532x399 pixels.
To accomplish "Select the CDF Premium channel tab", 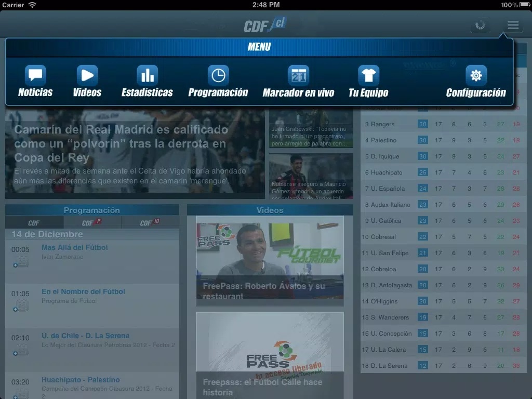I will 92,222.
